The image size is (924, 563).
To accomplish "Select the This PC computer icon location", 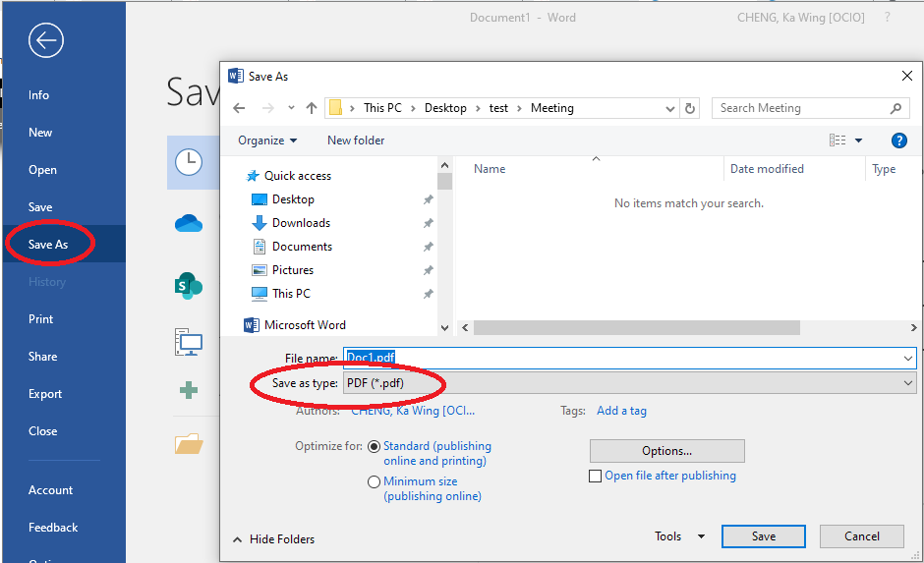I will [189, 342].
